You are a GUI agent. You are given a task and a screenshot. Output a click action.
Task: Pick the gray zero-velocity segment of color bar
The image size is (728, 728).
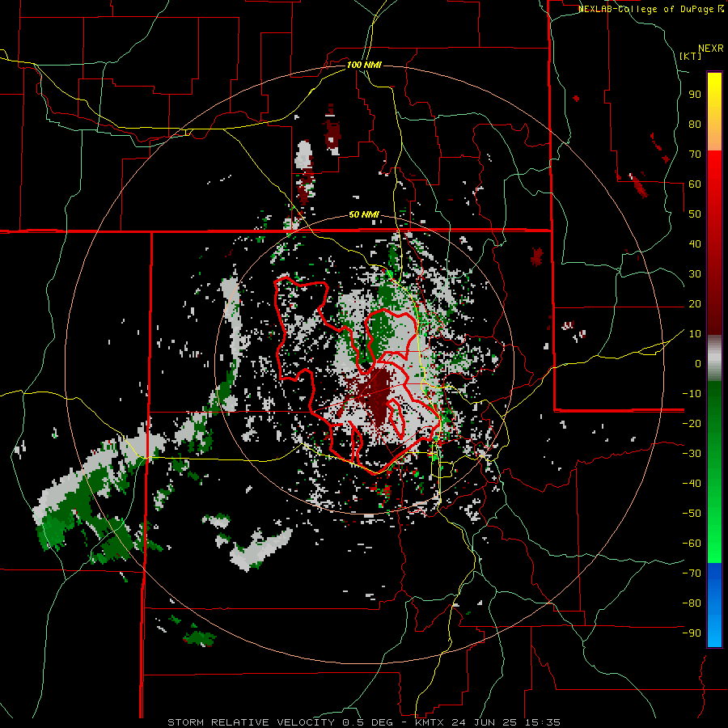coord(714,358)
